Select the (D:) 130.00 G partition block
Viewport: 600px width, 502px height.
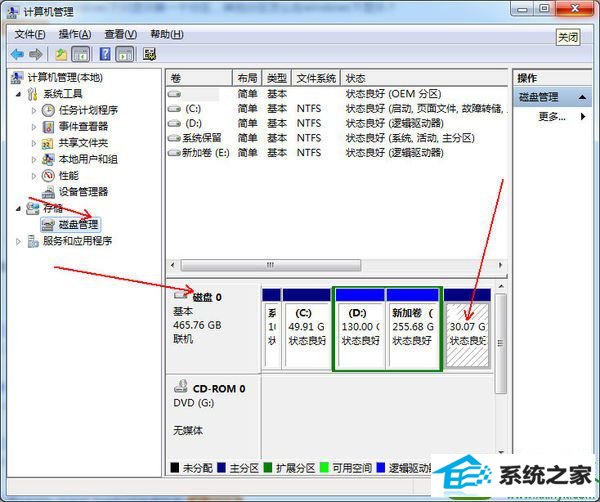pos(360,330)
